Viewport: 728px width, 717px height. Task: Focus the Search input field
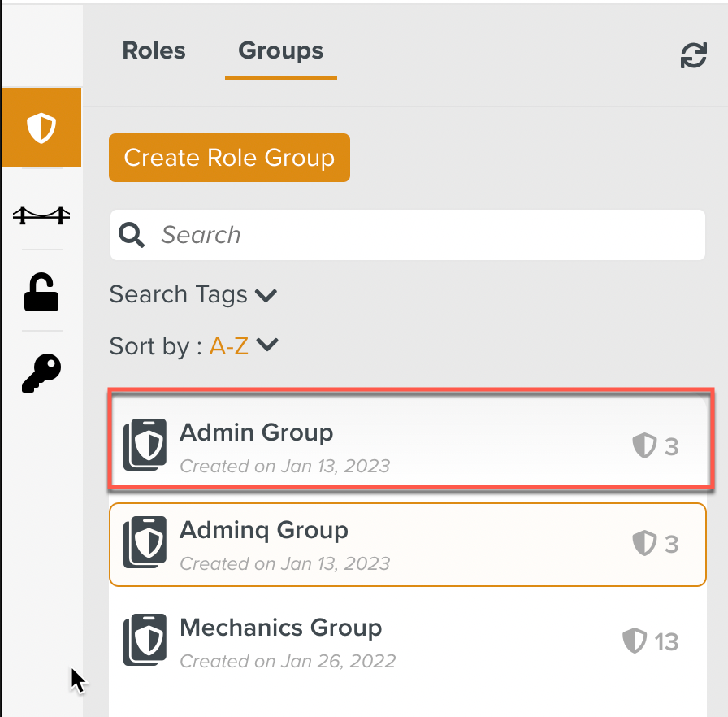(422, 235)
